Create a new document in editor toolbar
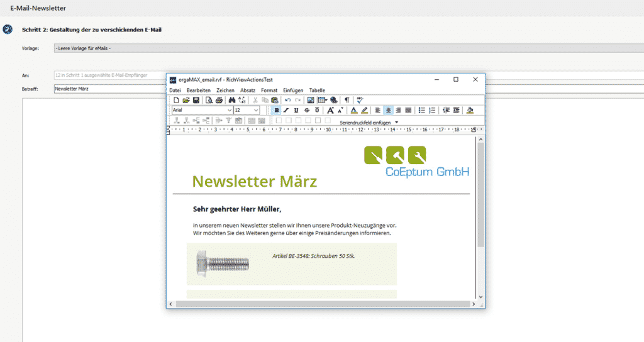This screenshot has width=644, height=342. click(177, 100)
